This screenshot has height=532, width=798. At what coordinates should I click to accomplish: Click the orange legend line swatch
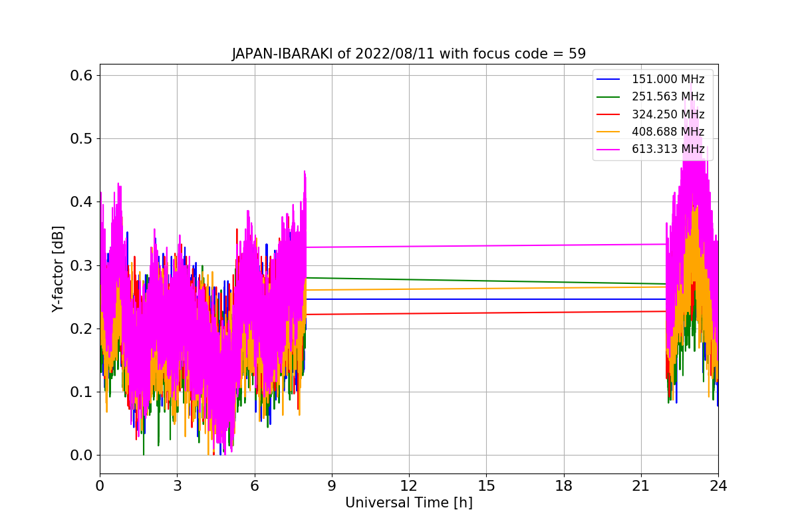[608, 132]
